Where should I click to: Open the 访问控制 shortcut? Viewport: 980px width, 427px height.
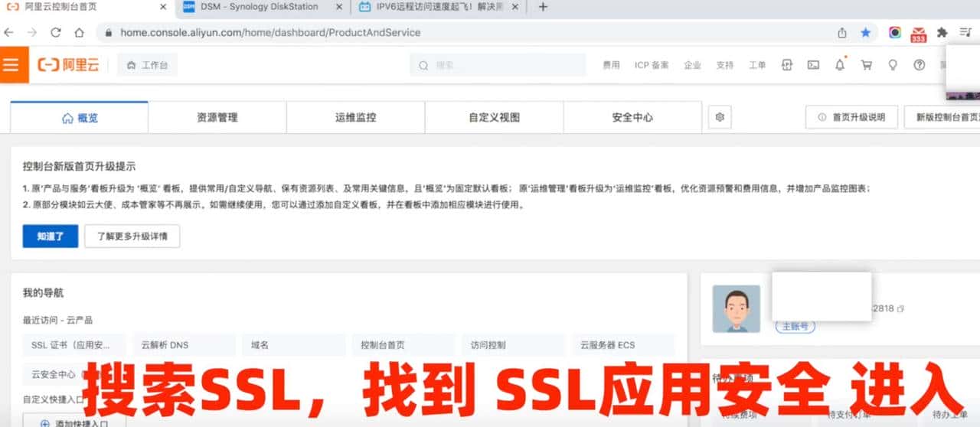[514, 345]
